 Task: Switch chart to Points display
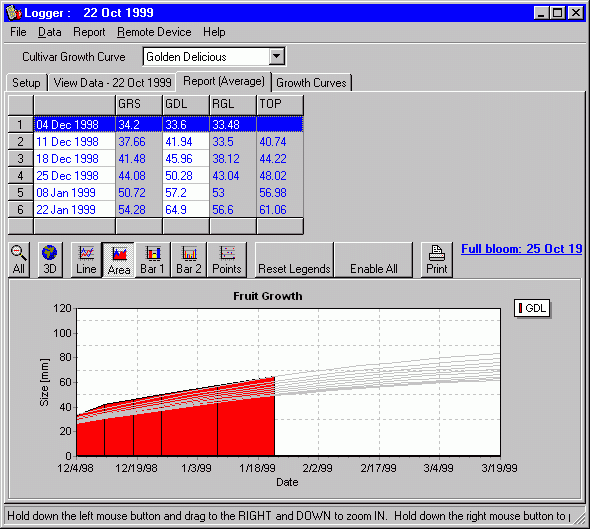pos(227,260)
